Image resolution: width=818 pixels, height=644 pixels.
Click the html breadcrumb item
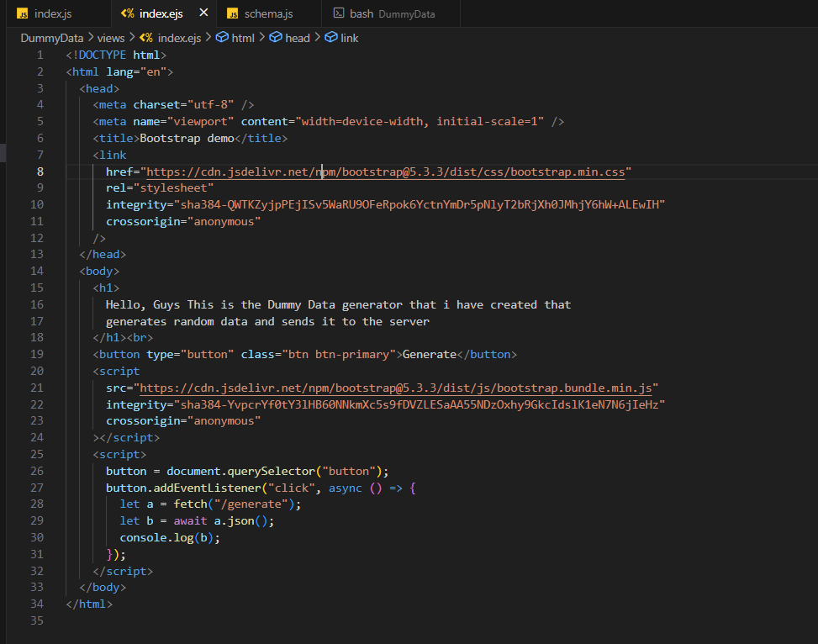243,38
